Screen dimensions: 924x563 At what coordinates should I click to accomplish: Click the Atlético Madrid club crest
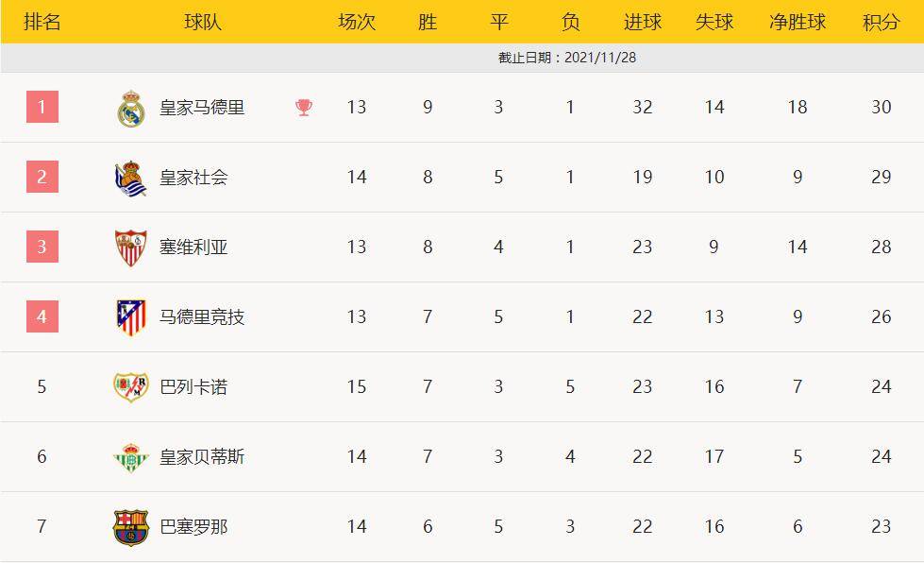130,317
